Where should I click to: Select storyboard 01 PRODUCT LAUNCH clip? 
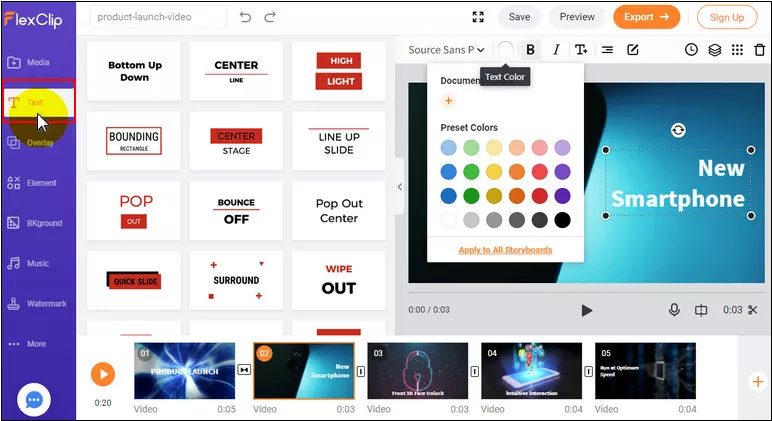coord(185,371)
